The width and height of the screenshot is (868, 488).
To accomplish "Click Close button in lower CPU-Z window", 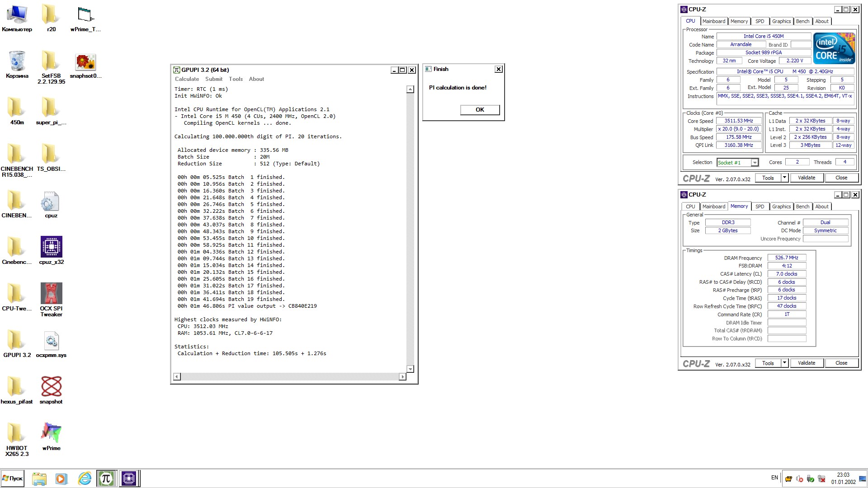I will pos(841,363).
